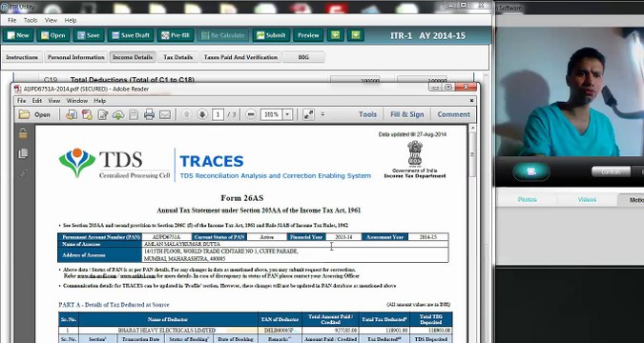Screen dimensions: 644x343
Task: Click BHARAT HEAVY ELECTRICALS LIMITED row
Action: click(255, 331)
